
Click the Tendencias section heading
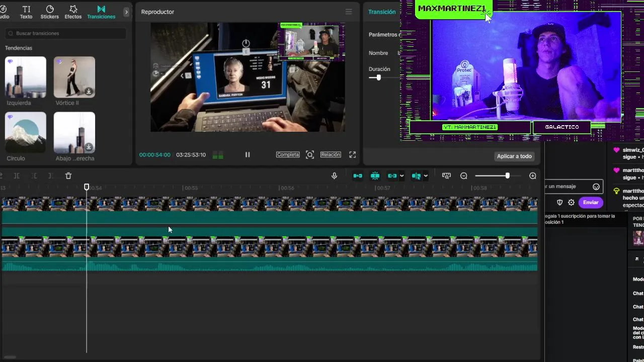point(19,48)
